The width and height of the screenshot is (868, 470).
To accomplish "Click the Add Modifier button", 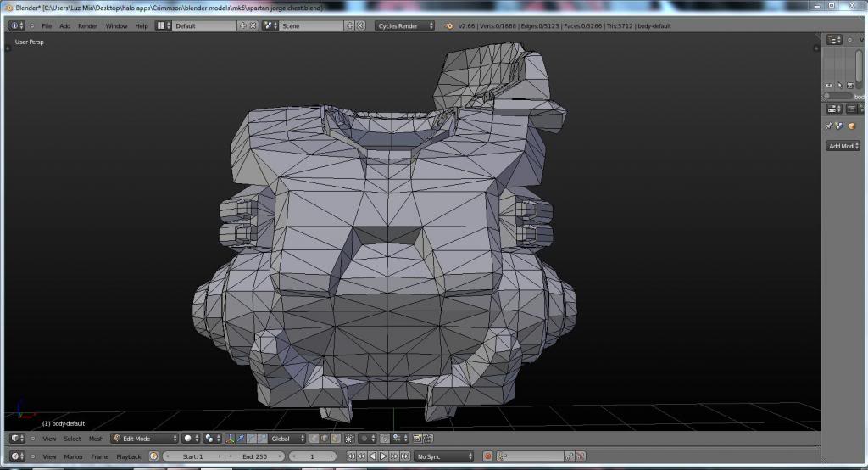I will click(843, 146).
